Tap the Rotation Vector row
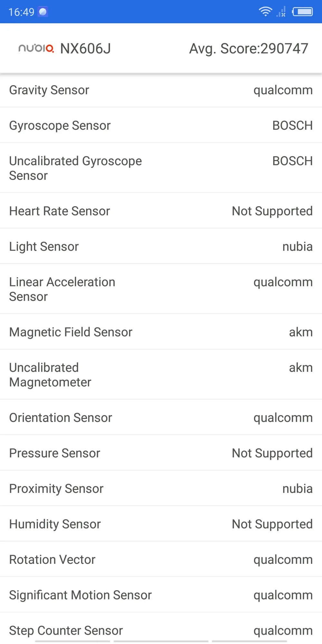The width and height of the screenshot is (322, 644). point(161,559)
